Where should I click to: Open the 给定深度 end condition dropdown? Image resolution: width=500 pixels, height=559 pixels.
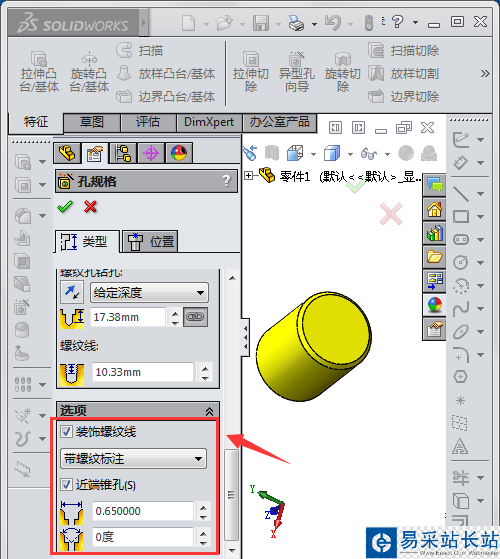click(x=149, y=293)
